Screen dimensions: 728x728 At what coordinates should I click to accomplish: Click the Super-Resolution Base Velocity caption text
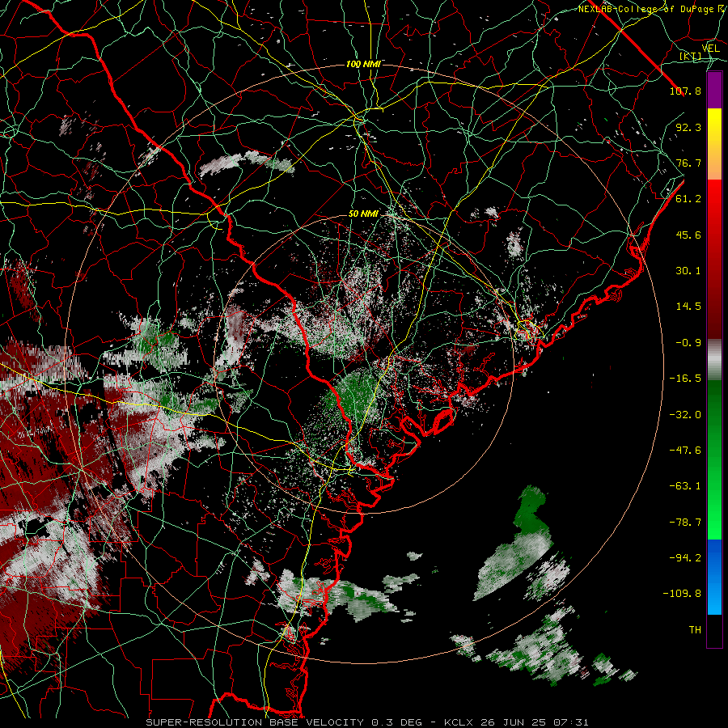click(366, 722)
